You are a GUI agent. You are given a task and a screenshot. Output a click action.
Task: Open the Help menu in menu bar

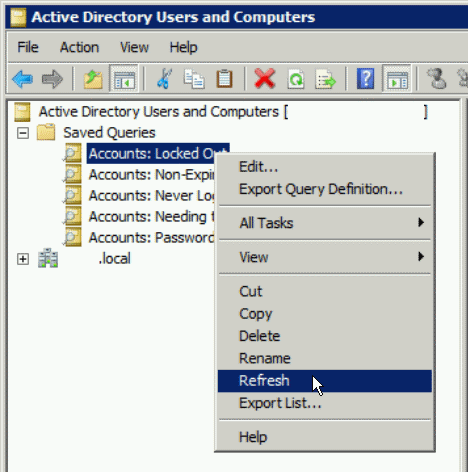click(x=183, y=47)
